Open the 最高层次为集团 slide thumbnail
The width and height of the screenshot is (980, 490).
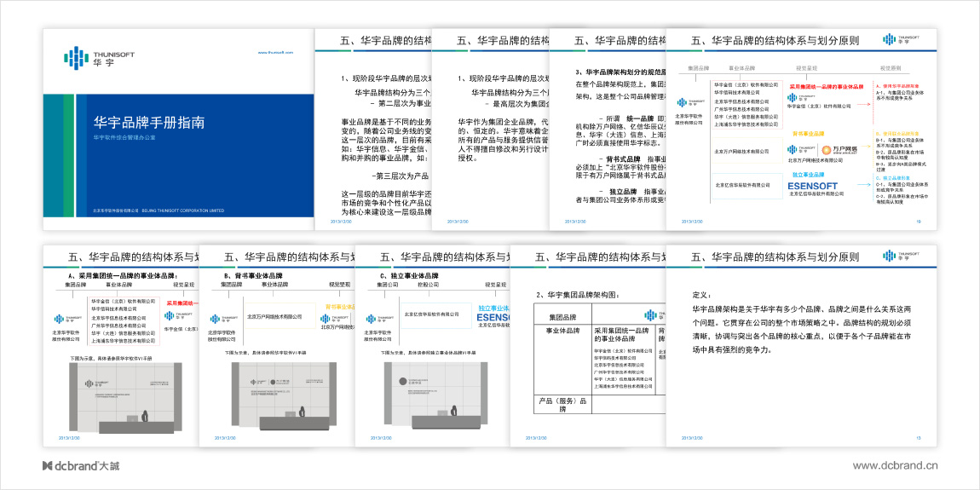[x=491, y=130]
